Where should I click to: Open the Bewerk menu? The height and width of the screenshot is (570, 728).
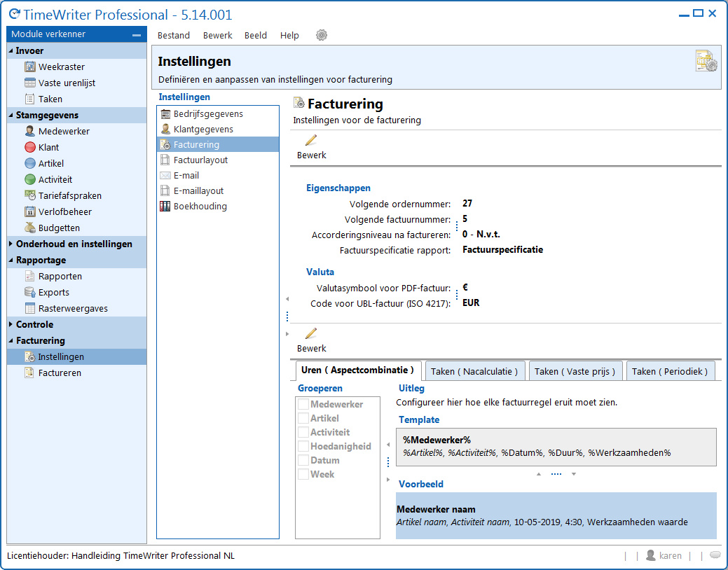coord(218,35)
